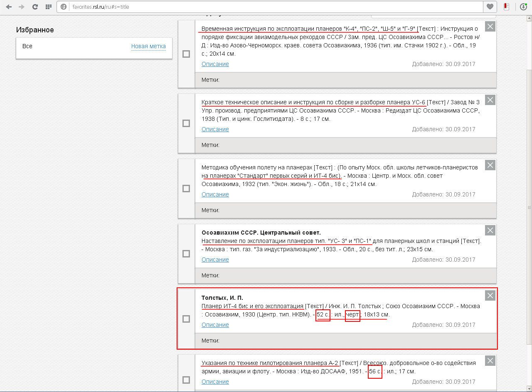Screen dimensions: 532x392
Task: Reload the current page
Action: [x=35, y=7]
